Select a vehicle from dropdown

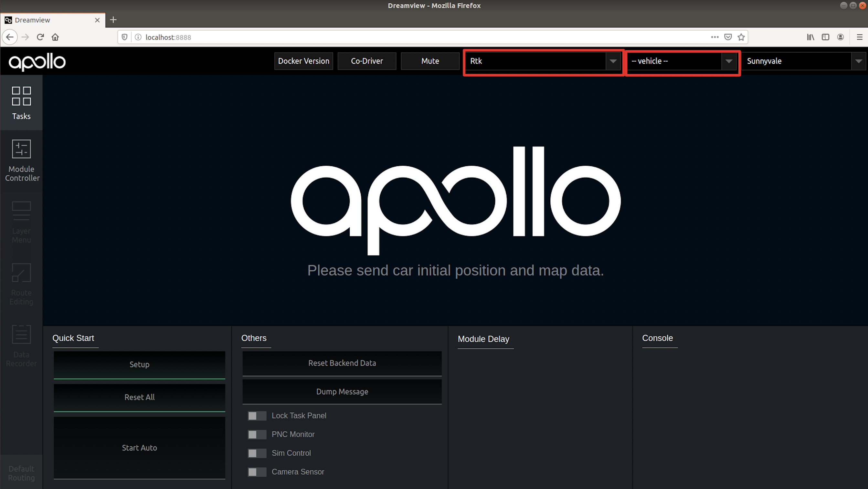682,61
